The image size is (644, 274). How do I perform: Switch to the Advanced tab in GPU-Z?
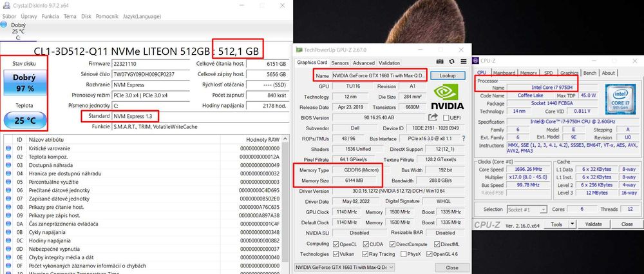pos(363,63)
